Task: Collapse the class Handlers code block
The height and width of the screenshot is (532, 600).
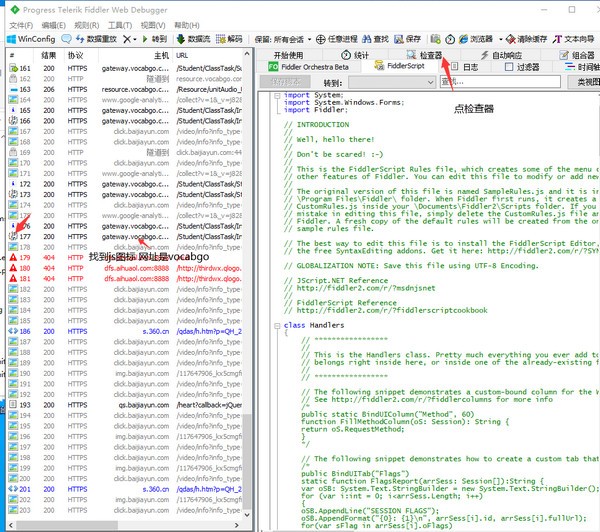Action: tap(276, 325)
